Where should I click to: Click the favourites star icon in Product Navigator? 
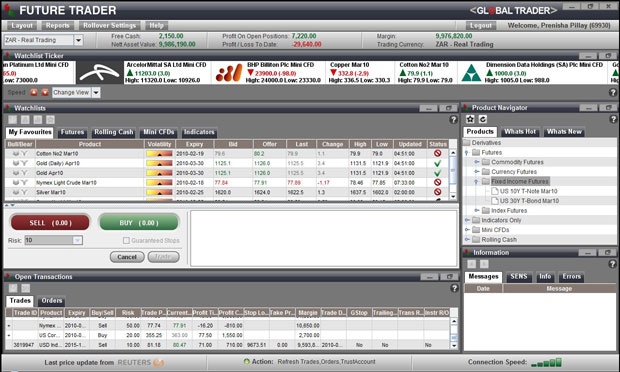[x=470, y=119]
